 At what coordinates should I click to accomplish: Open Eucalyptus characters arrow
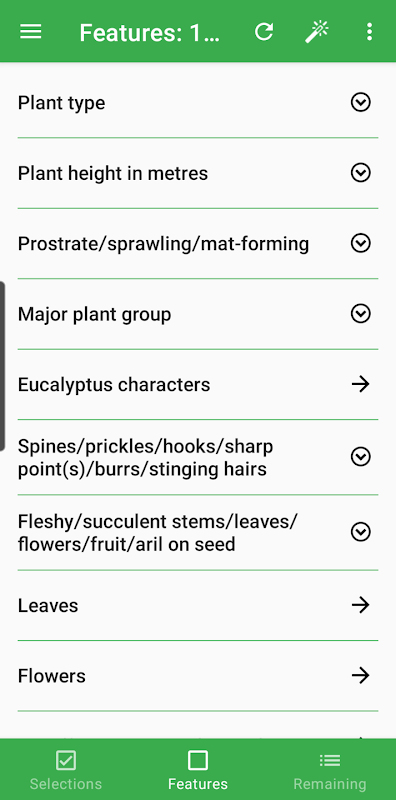[361, 384]
